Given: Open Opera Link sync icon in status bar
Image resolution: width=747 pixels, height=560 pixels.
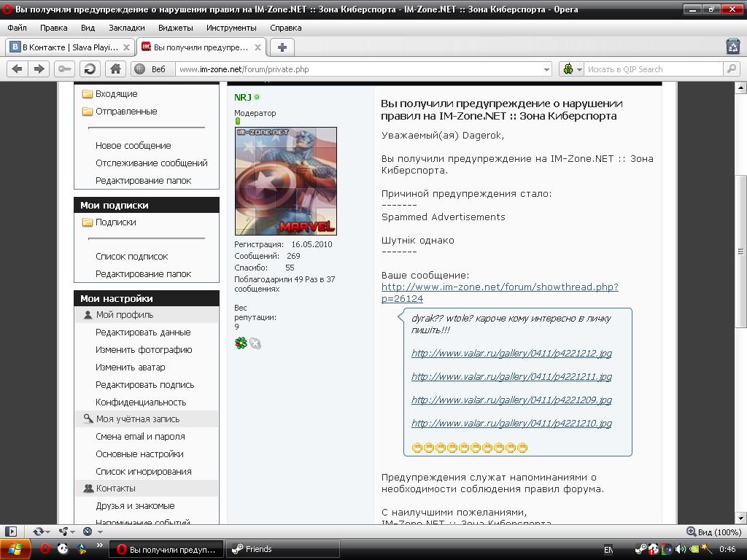Looking at the screenshot, I should point(38,532).
